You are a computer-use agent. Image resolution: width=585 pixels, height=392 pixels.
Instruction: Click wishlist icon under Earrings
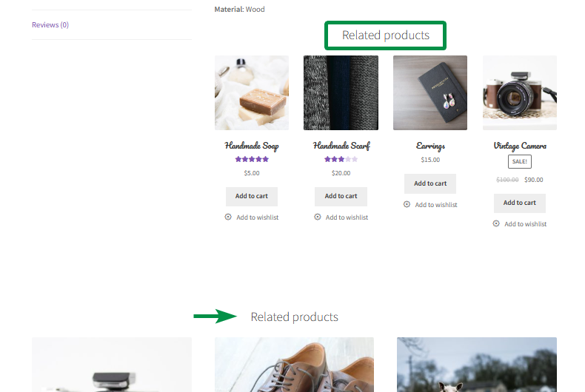click(407, 205)
